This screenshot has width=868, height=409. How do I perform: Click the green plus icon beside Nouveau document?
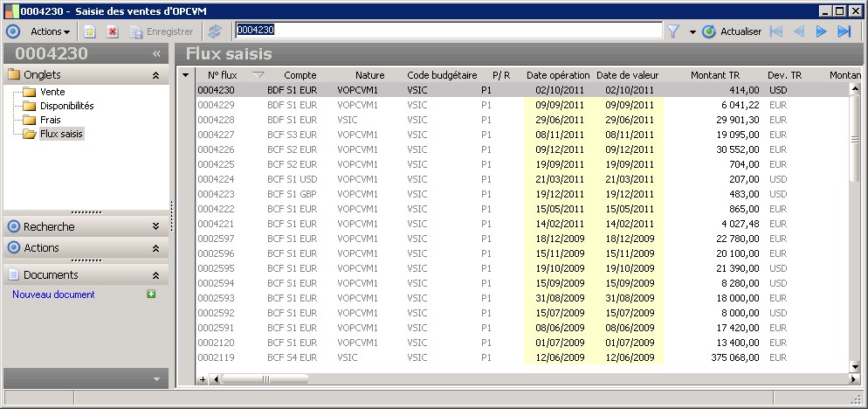coord(152,295)
